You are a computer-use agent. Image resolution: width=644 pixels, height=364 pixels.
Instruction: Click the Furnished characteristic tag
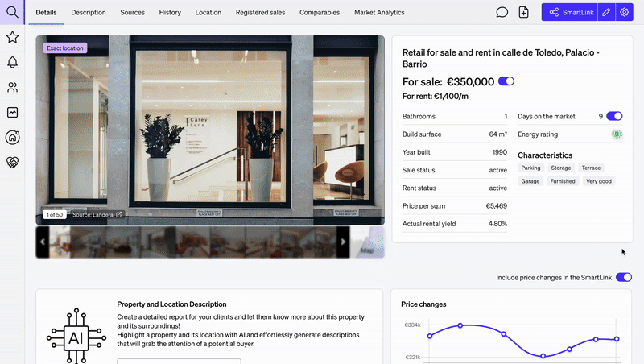coord(563,181)
